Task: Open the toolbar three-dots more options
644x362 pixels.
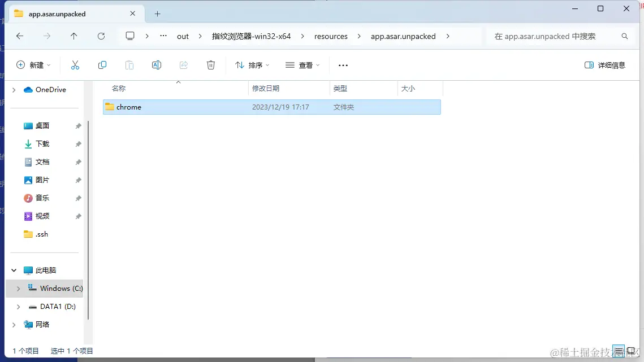Action: click(x=343, y=66)
